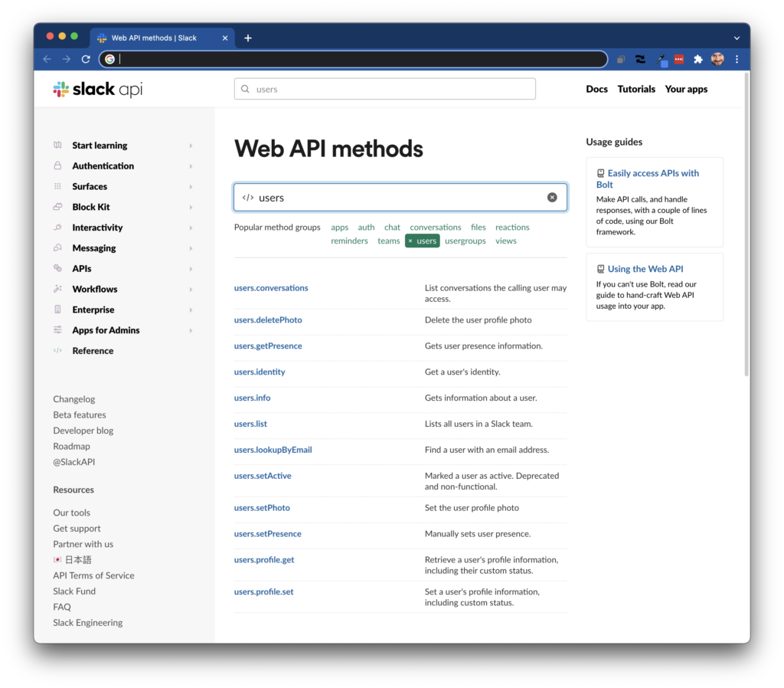
Task: Click the magnifier icon in top search
Action: tap(245, 89)
